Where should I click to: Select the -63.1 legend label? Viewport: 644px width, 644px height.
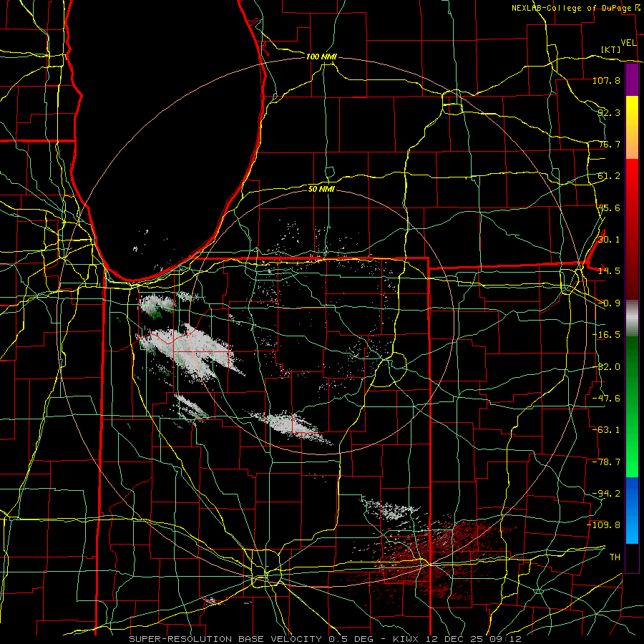[x=606, y=430]
